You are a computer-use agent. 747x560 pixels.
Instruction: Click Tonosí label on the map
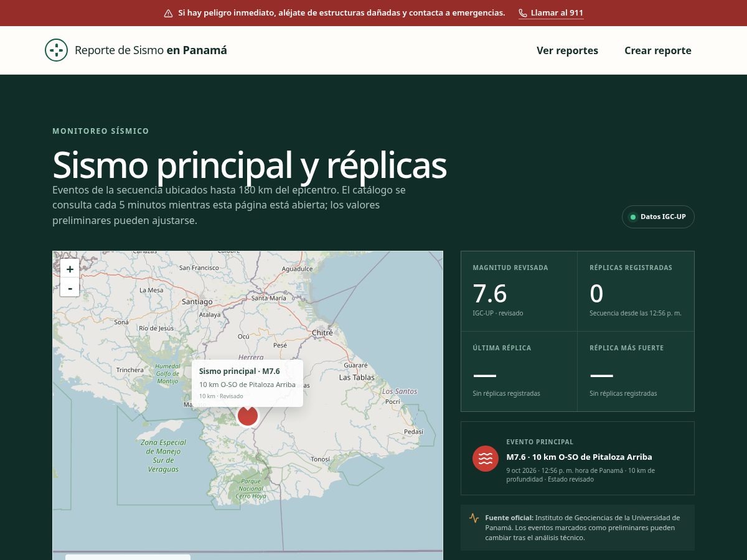pos(321,459)
